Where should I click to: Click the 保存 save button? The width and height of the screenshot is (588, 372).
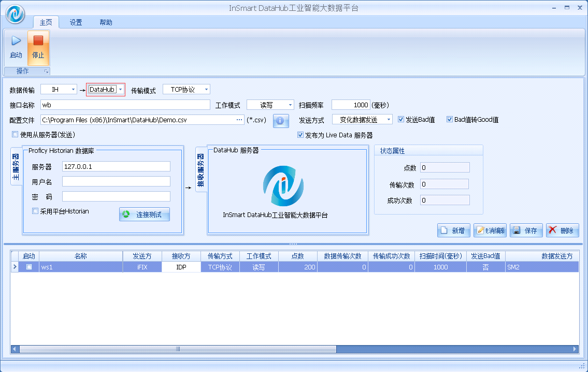click(x=526, y=230)
